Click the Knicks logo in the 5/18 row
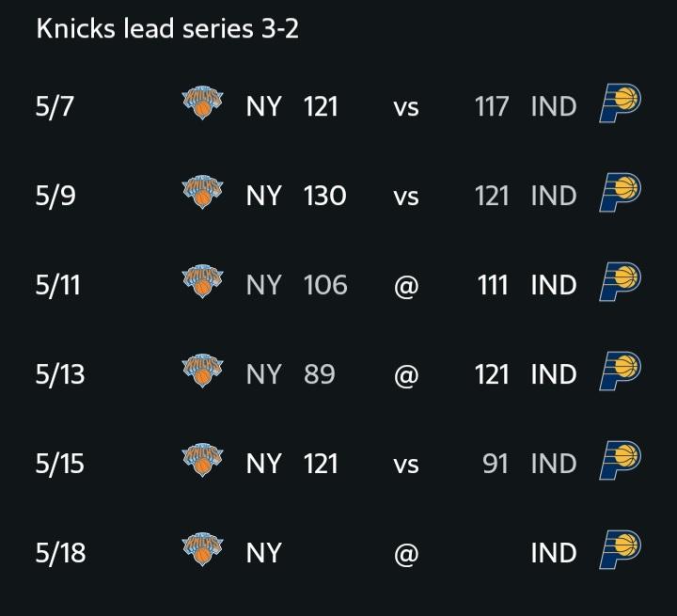 202,549
